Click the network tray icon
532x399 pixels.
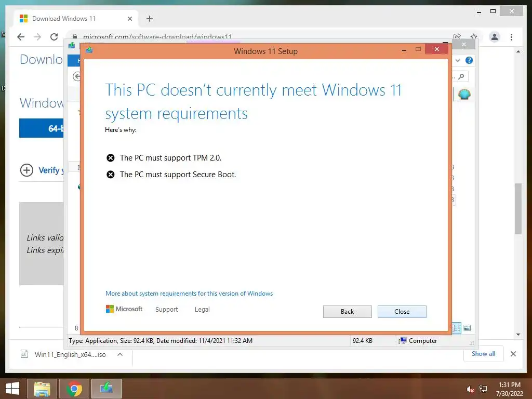coord(483,389)
